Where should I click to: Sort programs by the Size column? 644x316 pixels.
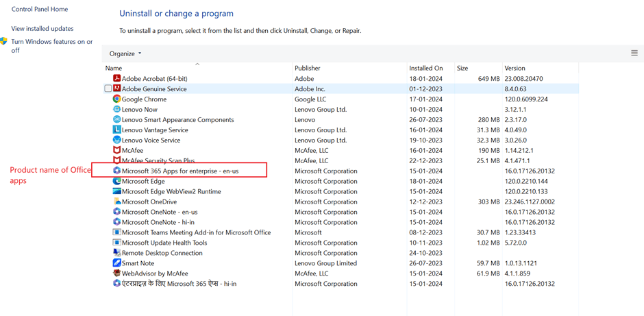pyautogui.click(x=478, y=69)
